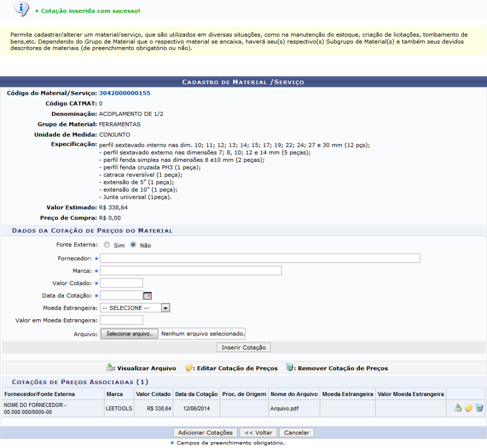View the file of the LEETOOLS quotation row
The height and width of the screenshot is (448, 487).
(458, 408)
